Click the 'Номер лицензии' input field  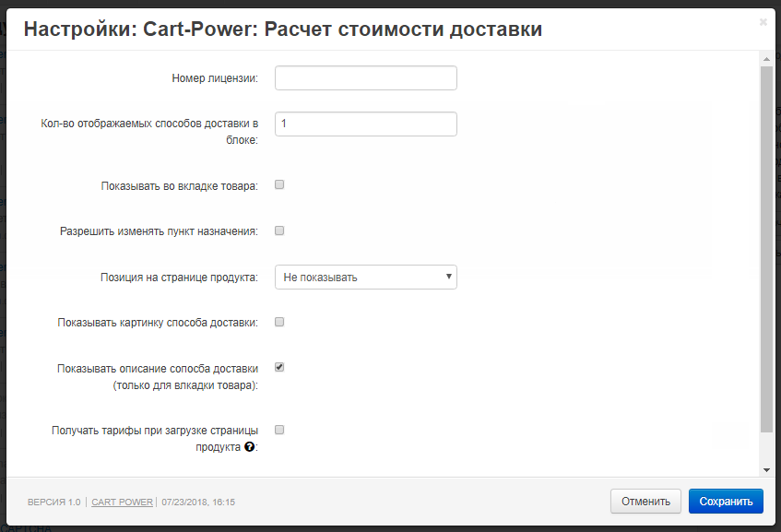[x=365, y=78]
